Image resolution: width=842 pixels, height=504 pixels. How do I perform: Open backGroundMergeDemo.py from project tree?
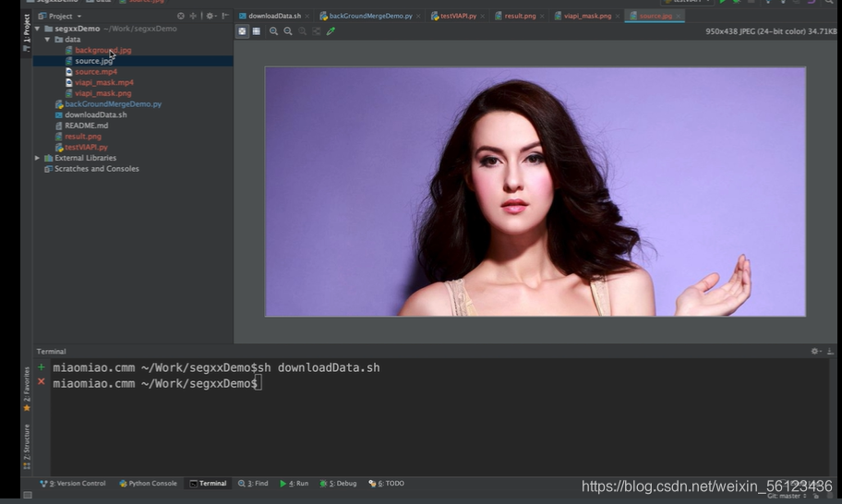[x=113, y=103]
